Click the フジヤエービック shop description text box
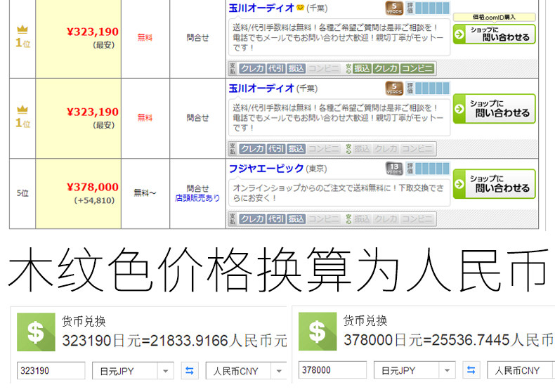Image resolution: width=555 pixels, height=392 pixels. [339, 192]
